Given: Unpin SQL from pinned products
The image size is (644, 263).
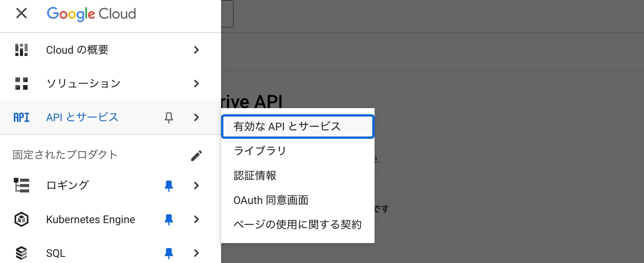Looking at the screenshot, I should [168, 253].
